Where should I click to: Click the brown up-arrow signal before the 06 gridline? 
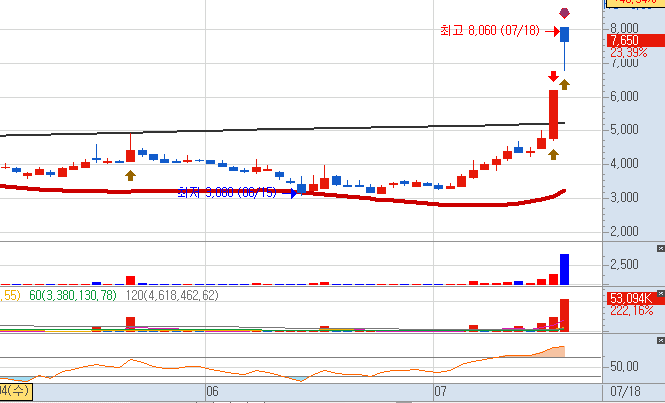[x=131, y=175]
